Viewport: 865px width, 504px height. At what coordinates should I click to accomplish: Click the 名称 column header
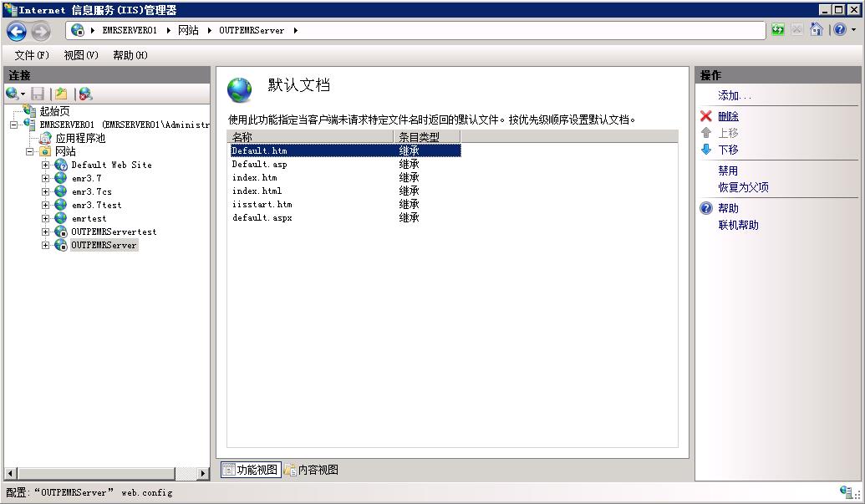tap(311, 137)
